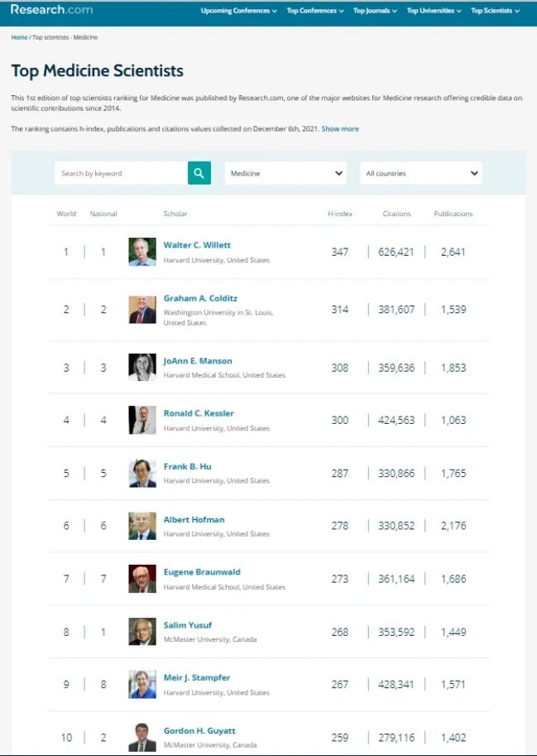Click the Eugene Braunwald name link
Image resolution: width=537 pixels, height=756 pixels.
pyautogui.click(x=202, y=572)
